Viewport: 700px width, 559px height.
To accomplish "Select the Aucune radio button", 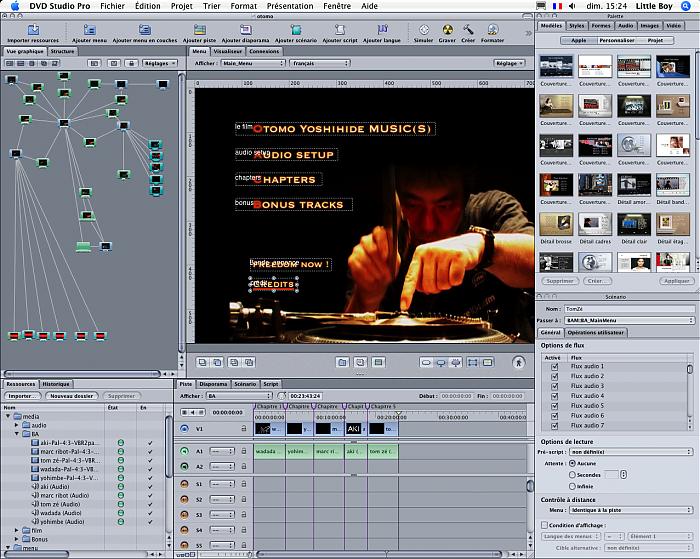I will click(x=572, y=463).
